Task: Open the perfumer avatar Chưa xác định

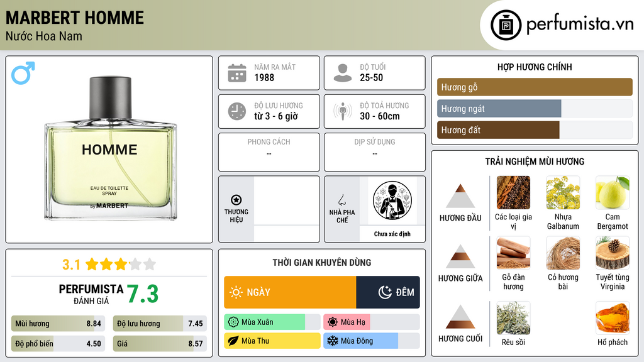Action: [x=392, y=201]
